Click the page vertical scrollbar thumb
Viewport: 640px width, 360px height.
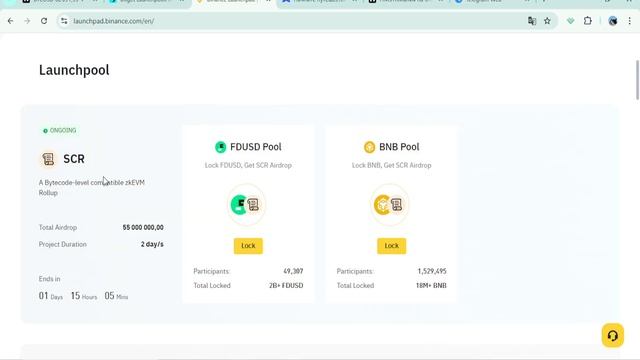tap(637, 80)
